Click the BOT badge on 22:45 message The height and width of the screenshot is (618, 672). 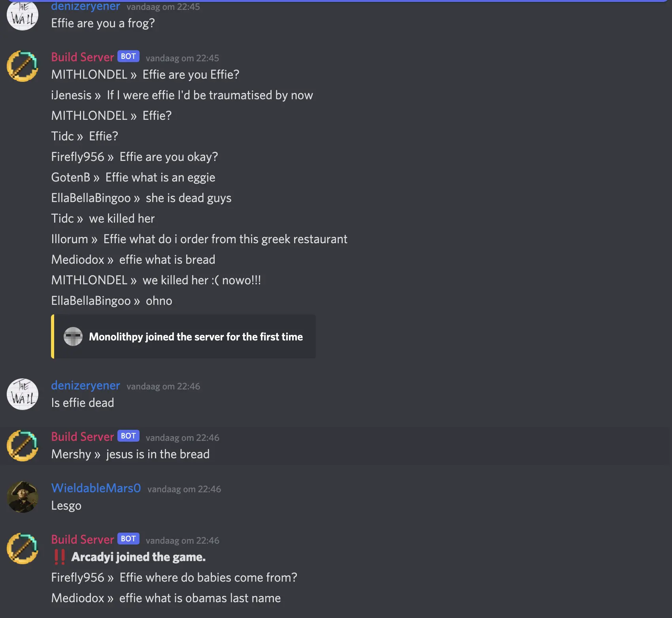point(128,57)
